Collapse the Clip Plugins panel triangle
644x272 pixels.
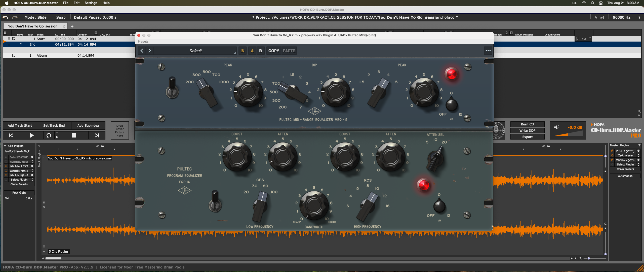tap(5, 146)
